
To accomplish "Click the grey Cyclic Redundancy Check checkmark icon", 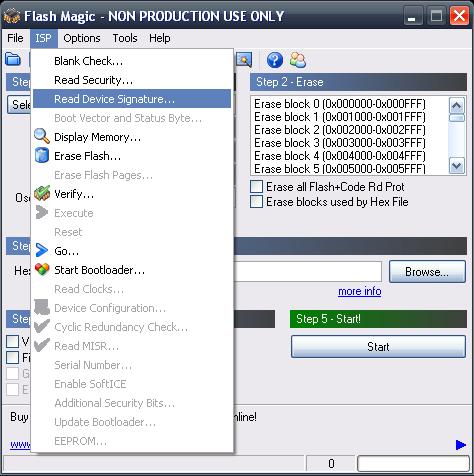I will [42, 326].
